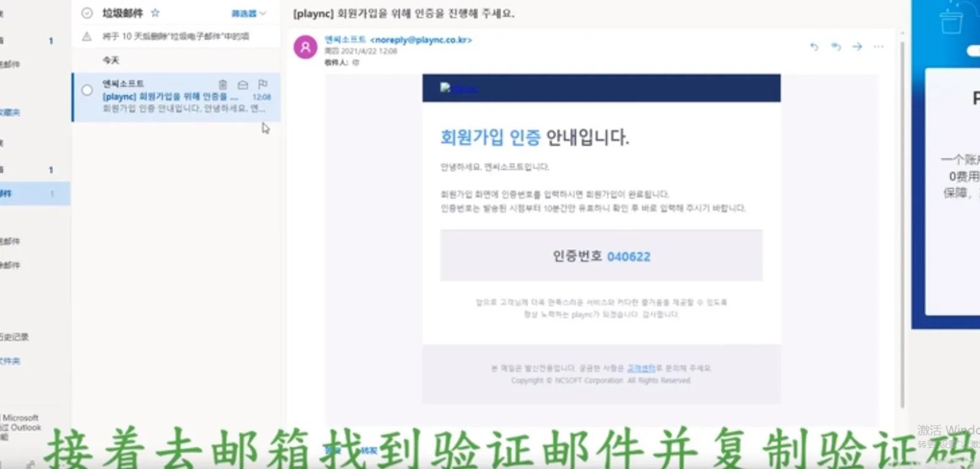Viewport: 980px width, 469px height.
Task: Click the [plaync] email subject title in reading pane
Action: [404, 13]
